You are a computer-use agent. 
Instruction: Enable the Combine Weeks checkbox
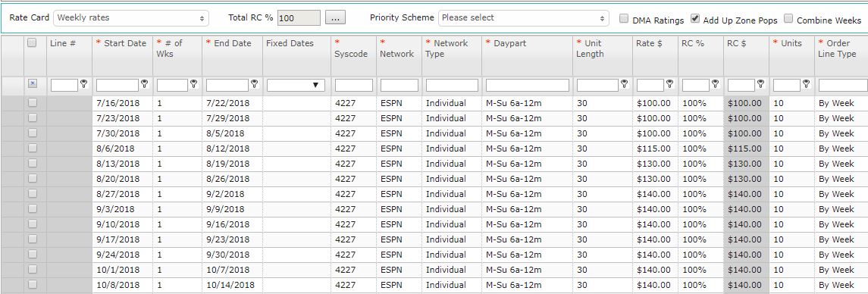[788, 19]
